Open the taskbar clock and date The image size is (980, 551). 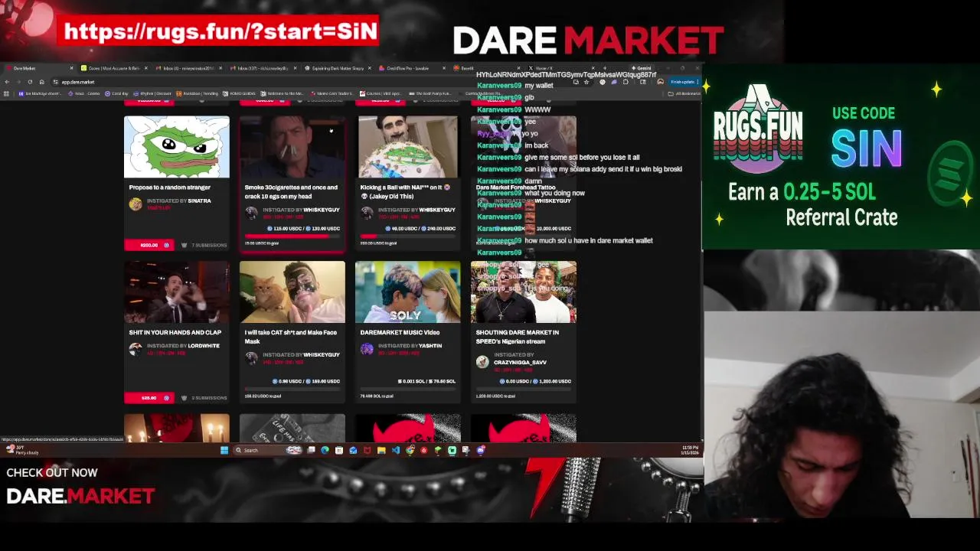point(690,450)
